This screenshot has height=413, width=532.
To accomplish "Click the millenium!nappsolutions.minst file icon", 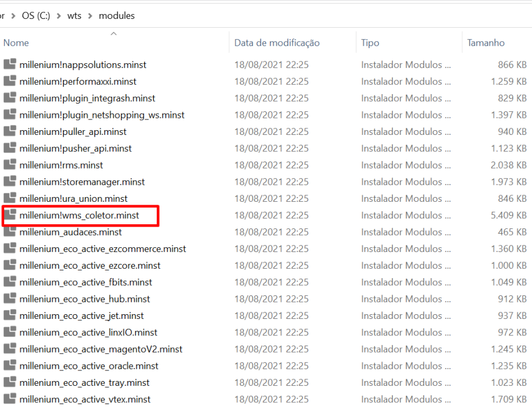I will click(9, 64).
